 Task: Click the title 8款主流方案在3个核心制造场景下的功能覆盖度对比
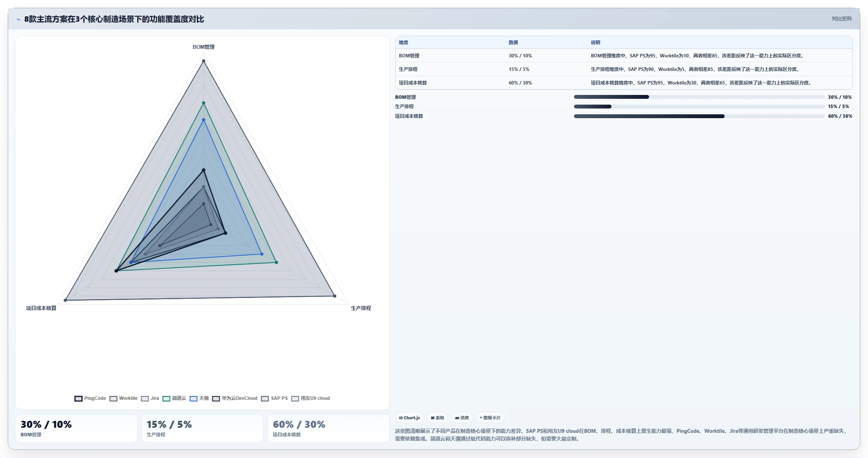(114, 19)
